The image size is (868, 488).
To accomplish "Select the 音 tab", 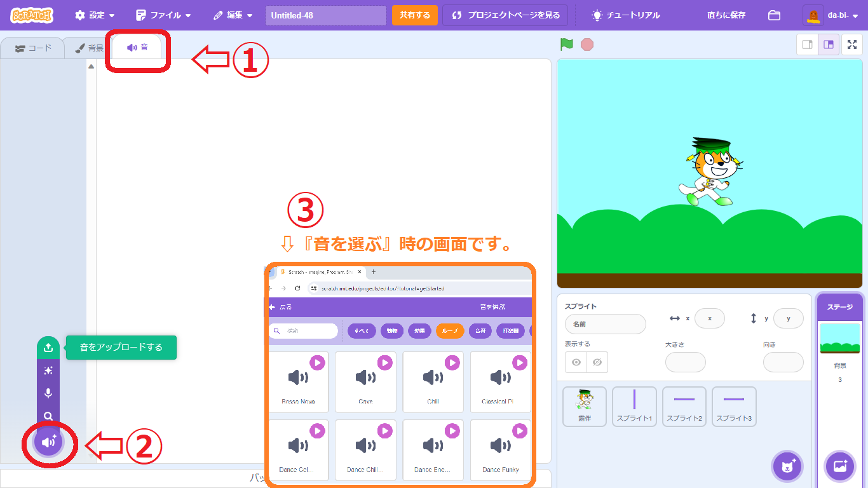I will point(137,48).
